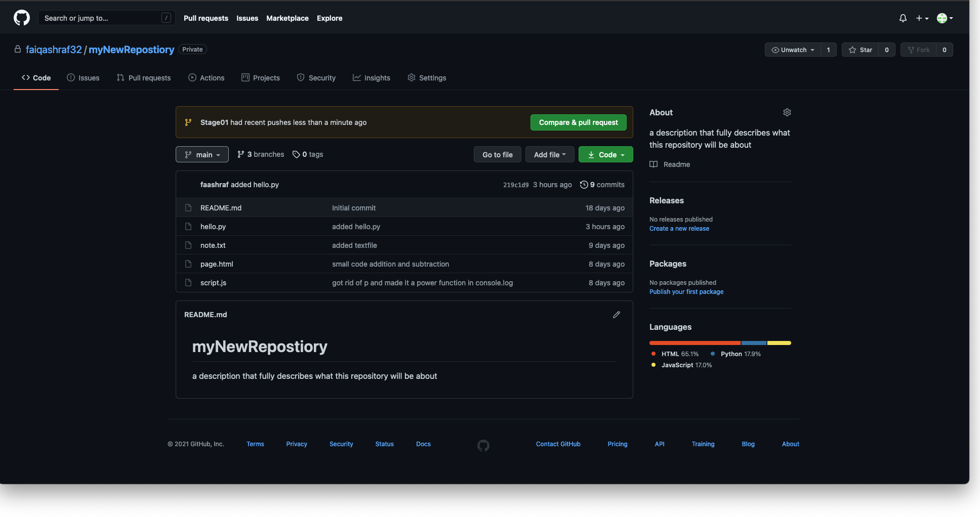Open the script.js file

[213, 283]
